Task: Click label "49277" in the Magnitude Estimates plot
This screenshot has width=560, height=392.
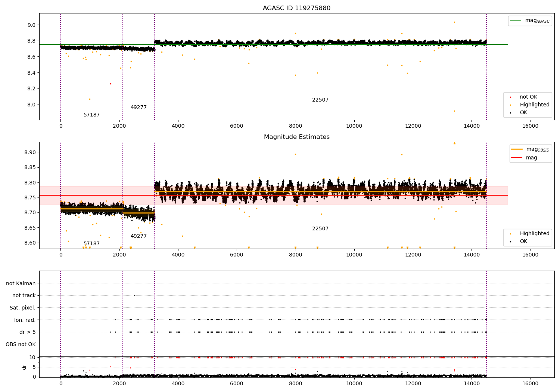Action: [x=139, y=236]
